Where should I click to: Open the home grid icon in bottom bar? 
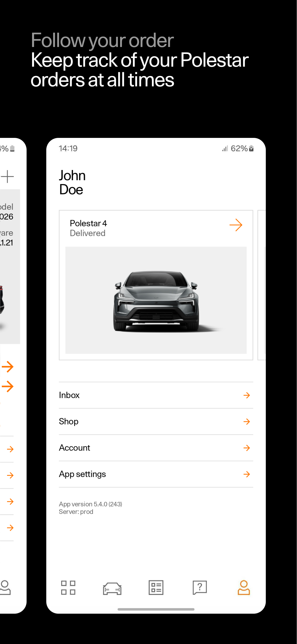68,587
